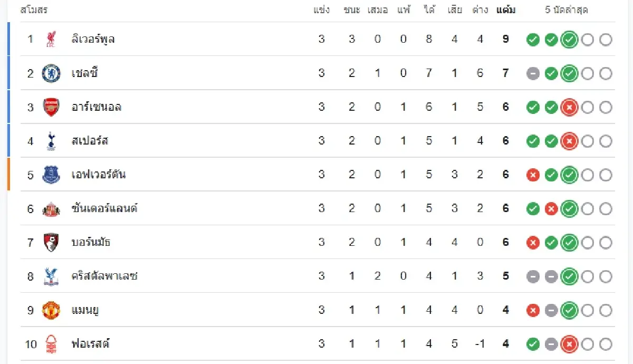The image size is (633, 364).
Task: Open the เชลซี team link
Action: 84,73
